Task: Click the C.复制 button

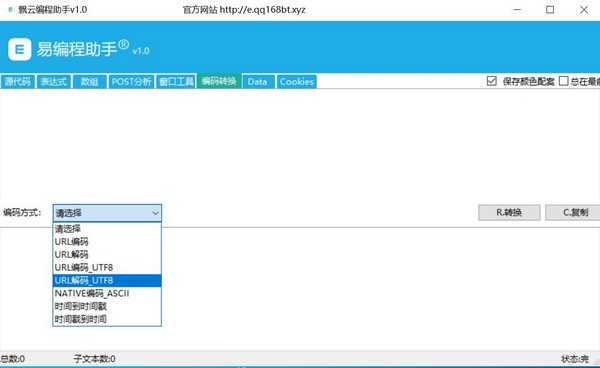Action: pos(573,212)
